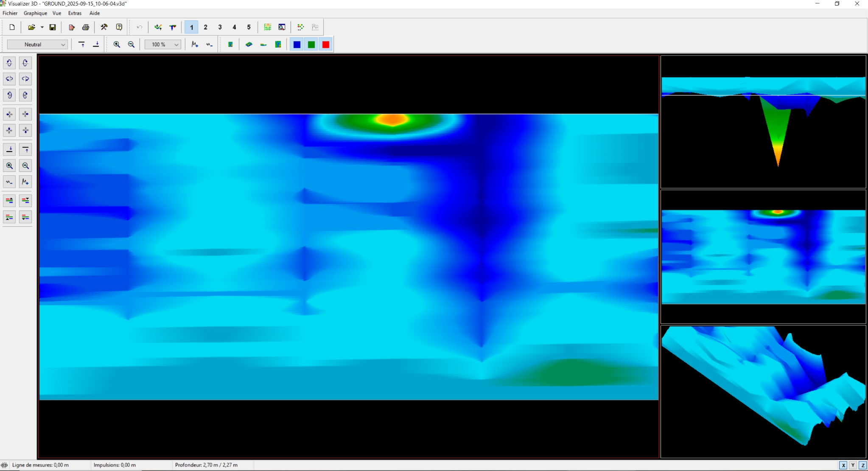Open settings with hammer and wrench icon

tap(104, 27)
